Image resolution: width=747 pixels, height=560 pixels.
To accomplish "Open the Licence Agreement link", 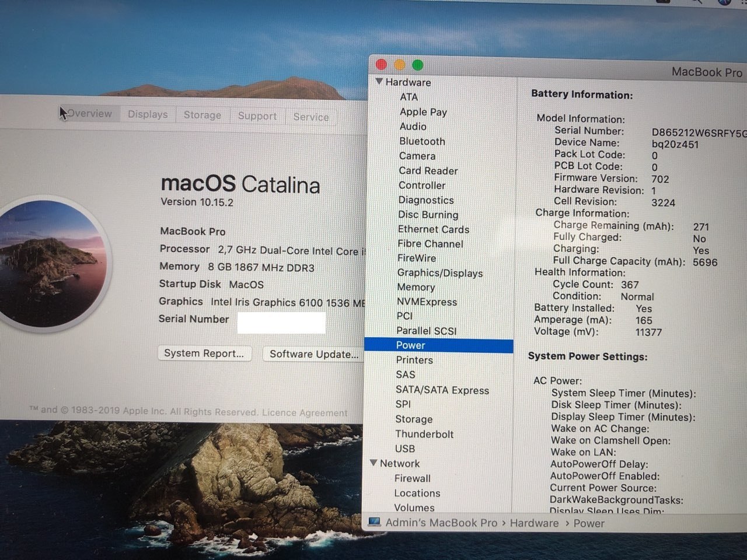I will [x=305, y=412].
